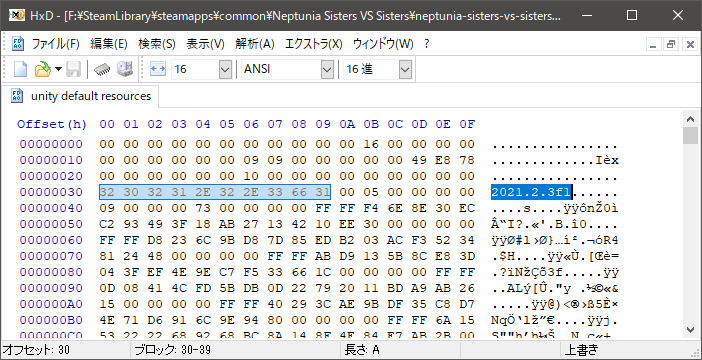This screenshot has height=360, width=702.
Task: Click the HxD app icon in title bar
Action: pyautogui.click(x=17, y=15)
